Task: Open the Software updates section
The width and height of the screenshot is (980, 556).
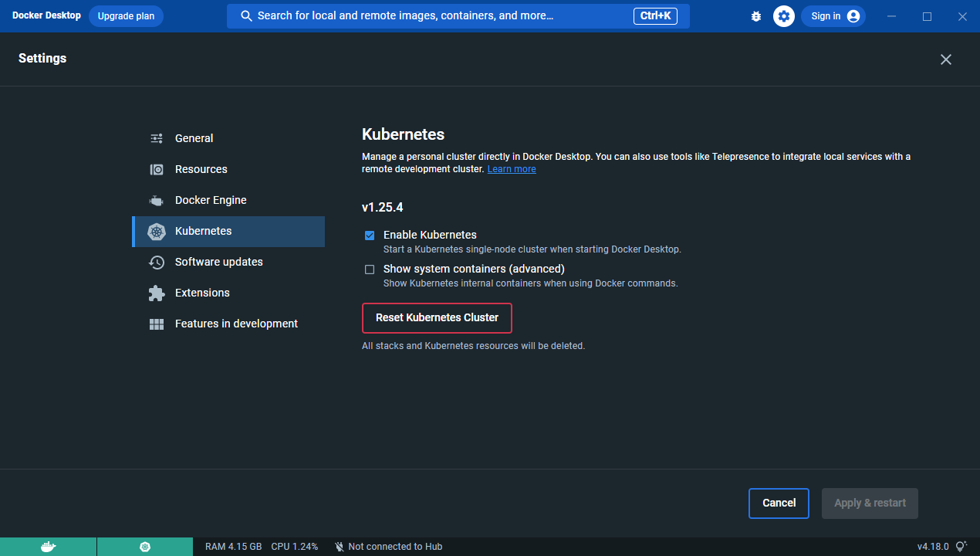Action: click(228, 262)
